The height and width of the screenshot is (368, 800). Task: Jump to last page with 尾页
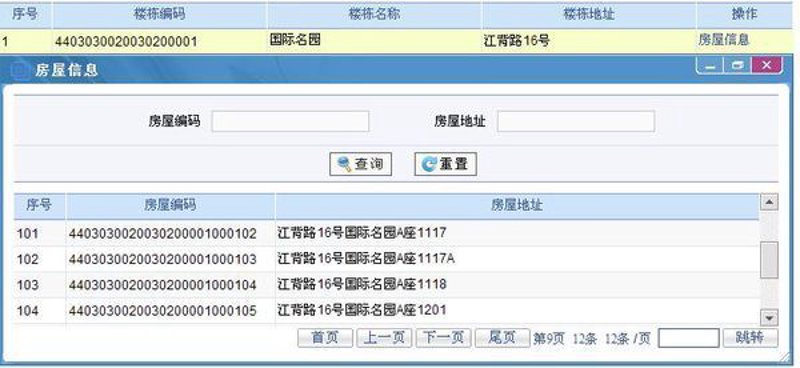coord(502,338)
